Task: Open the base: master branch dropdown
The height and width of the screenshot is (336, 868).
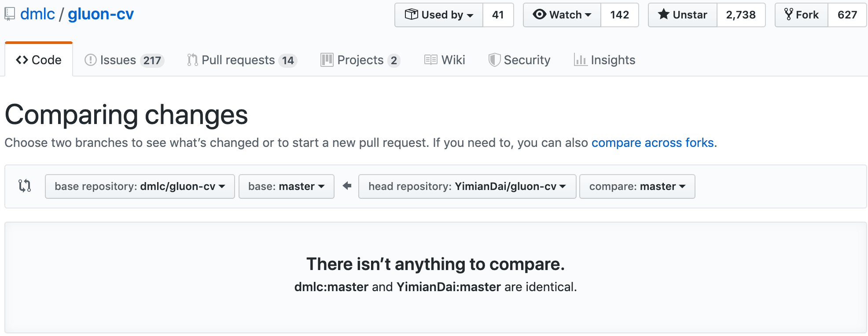Action: tap(287, 186)
